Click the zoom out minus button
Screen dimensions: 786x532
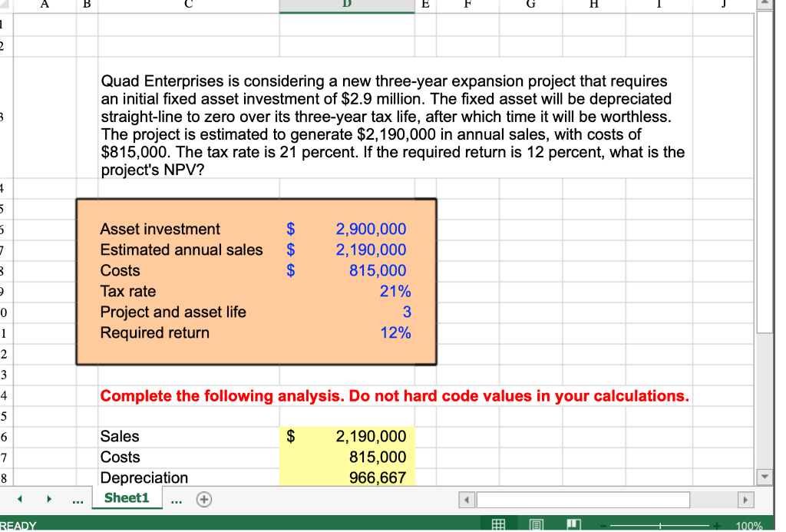coord(604,526)
